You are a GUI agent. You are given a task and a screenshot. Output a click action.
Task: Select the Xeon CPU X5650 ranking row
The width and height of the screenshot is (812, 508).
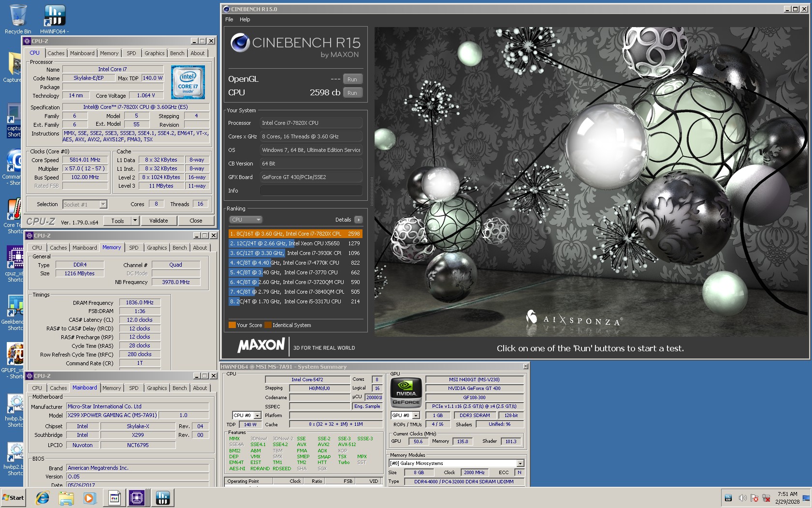point(295,243)
